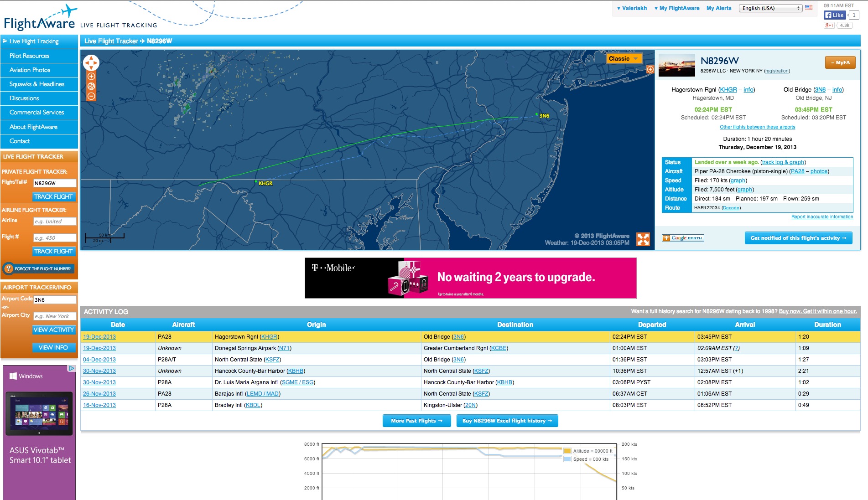Click the ad choices icon on Windows ad

click(x=72, y=368)
